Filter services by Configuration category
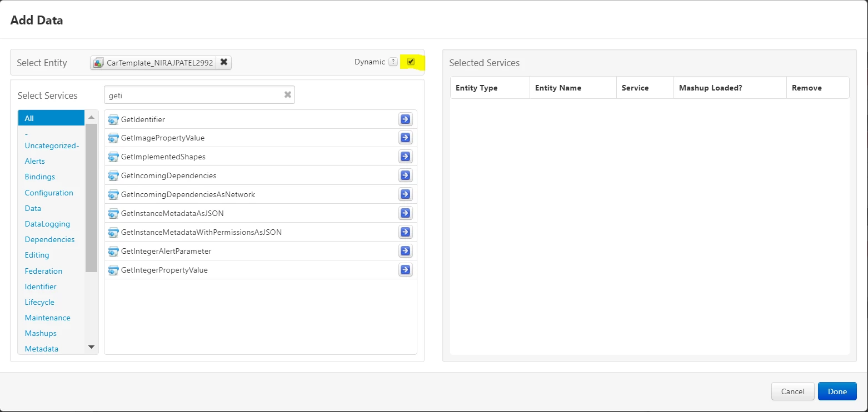The width and height of the screenshot is (868, 412). 49,193
